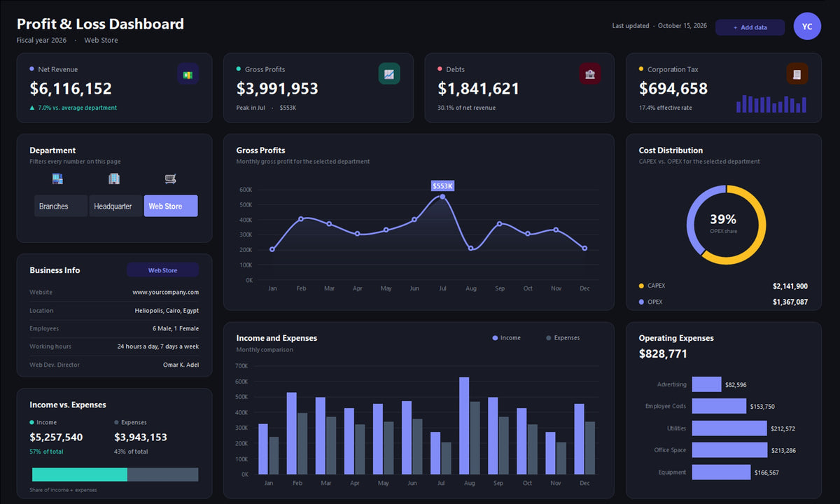This screenshot has height=504, width=840.
Task: Click the Corporation Tax document icon
Action: 797,73
